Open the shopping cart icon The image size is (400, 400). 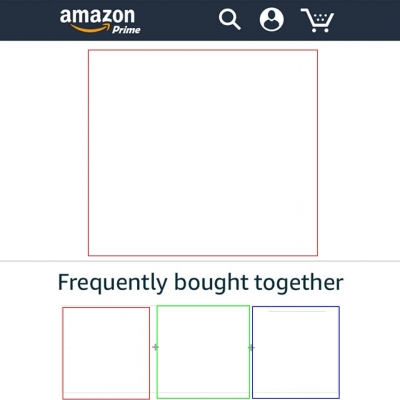pyautogui.click(x=317, y=20)
